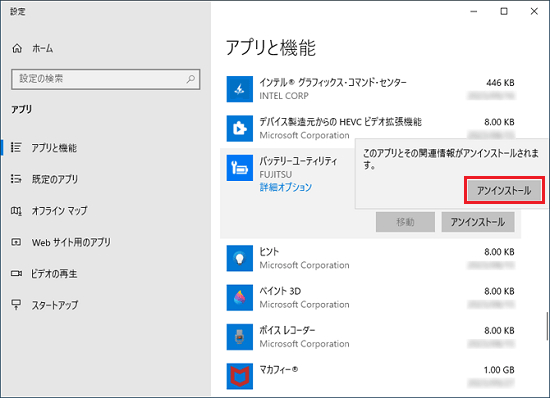Confirm アンインストール in the popup

pyautogui.click(x=504, y=190)
